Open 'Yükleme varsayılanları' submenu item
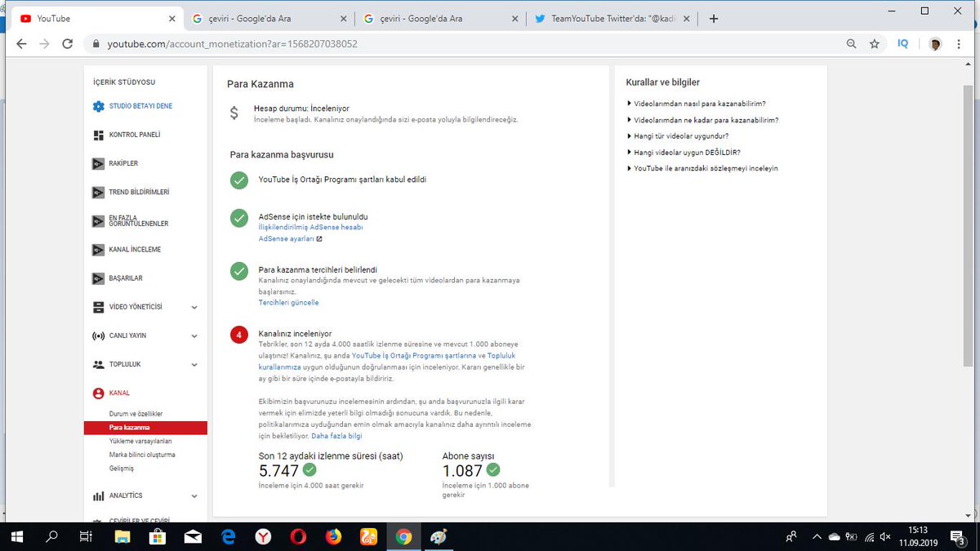Viewport: 980px width, 551px height. (140, 441)
